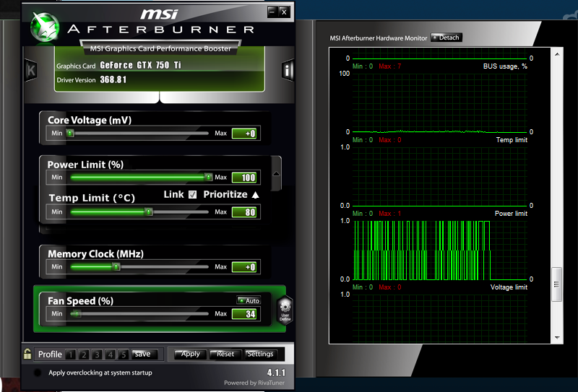Open Afterburner Settings
Screen dimensions: 578x392
coord(260,354)
